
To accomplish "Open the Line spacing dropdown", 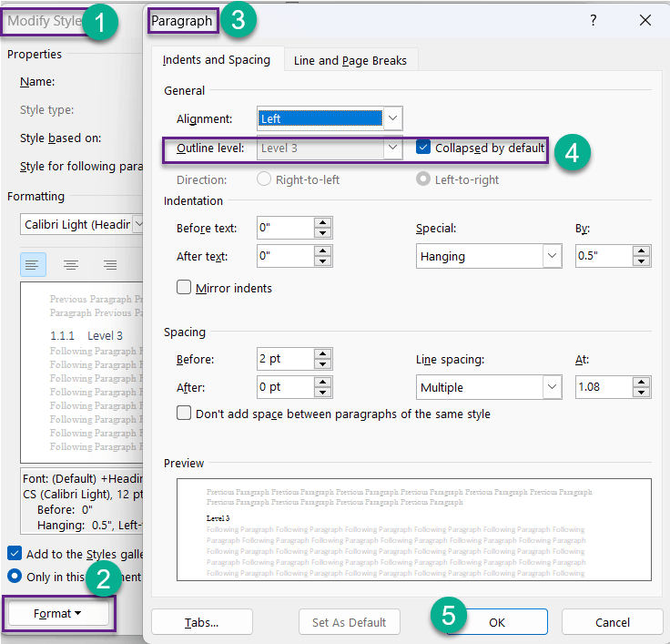I will click(552, 387).
